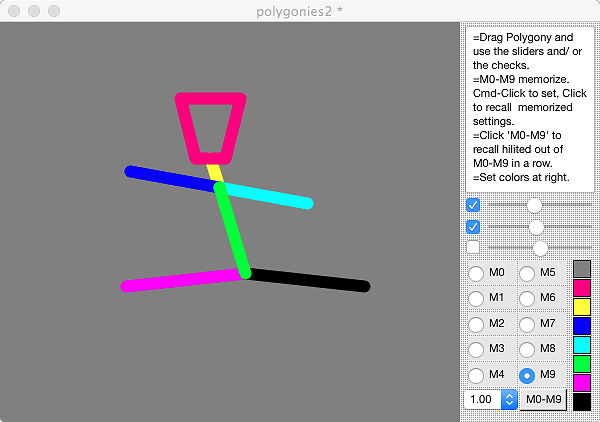Click the first slider's thumb

tap(534, 205)
